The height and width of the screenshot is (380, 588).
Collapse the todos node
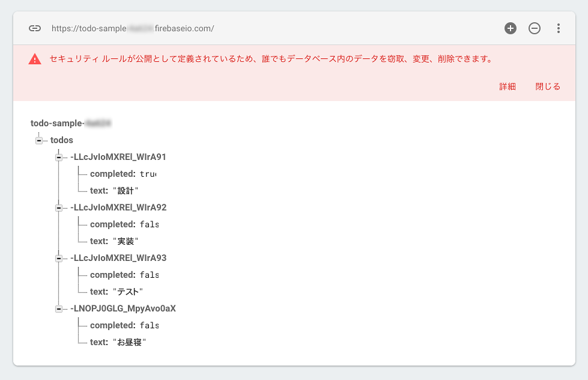tap(39, 141)
